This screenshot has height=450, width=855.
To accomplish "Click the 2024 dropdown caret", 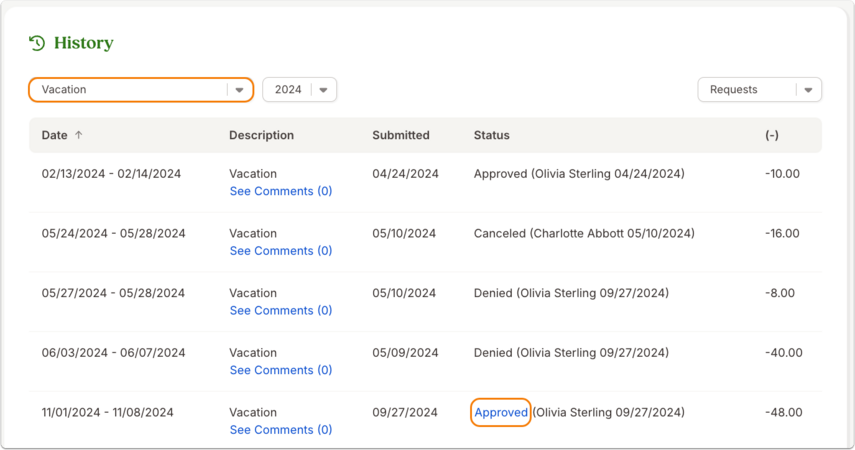I will coord(323,90).
